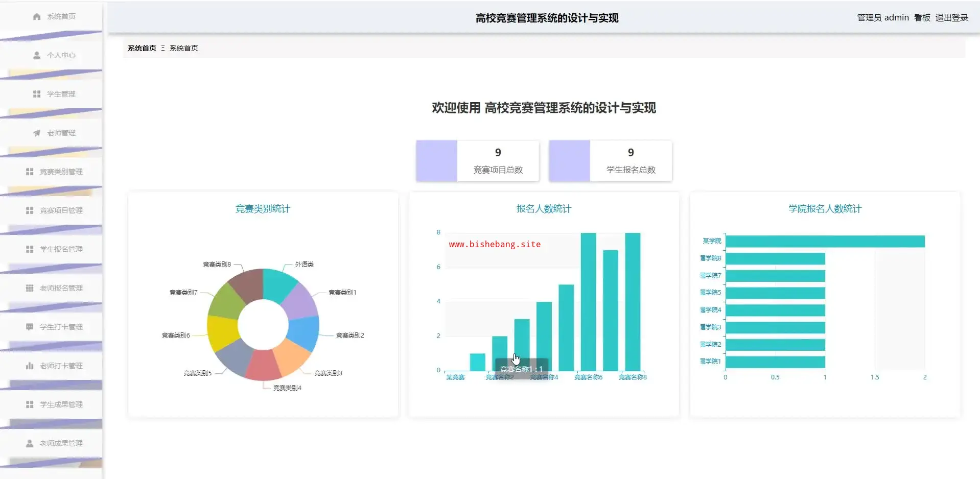
Task: Click the bar chart icon beside 老师打卡管理
Action: click(30, 366)
